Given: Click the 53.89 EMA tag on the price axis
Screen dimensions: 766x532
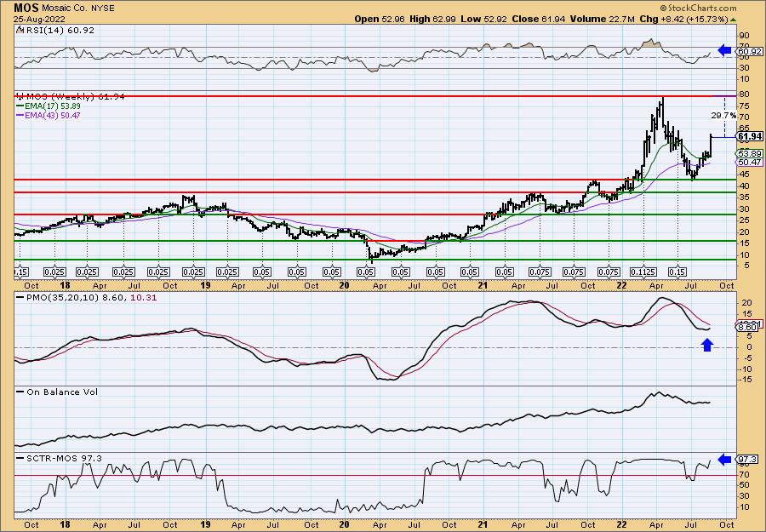Looking at the screenshot, I should [748, 153].
